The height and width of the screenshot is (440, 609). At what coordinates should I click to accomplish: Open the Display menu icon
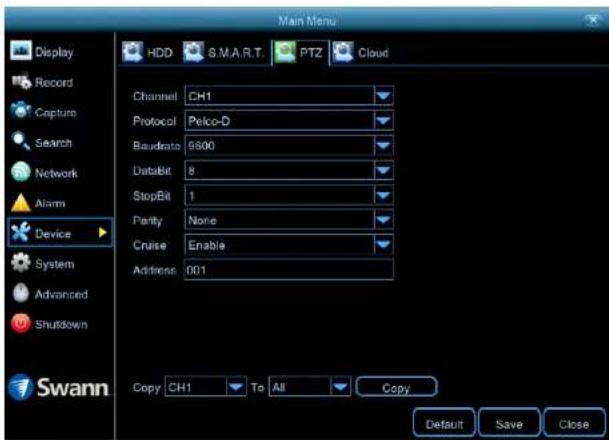tap(21, 51)
